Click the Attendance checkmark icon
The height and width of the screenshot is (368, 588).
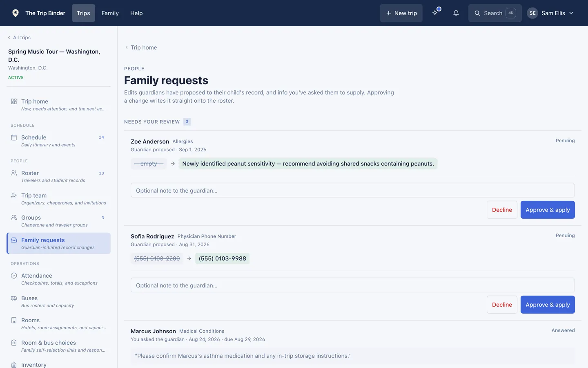click(14, 276)
